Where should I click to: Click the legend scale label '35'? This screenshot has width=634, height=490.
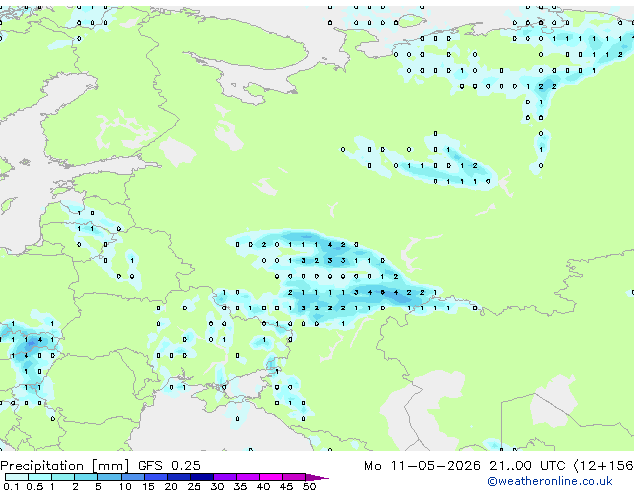click(x=240, y=486)
